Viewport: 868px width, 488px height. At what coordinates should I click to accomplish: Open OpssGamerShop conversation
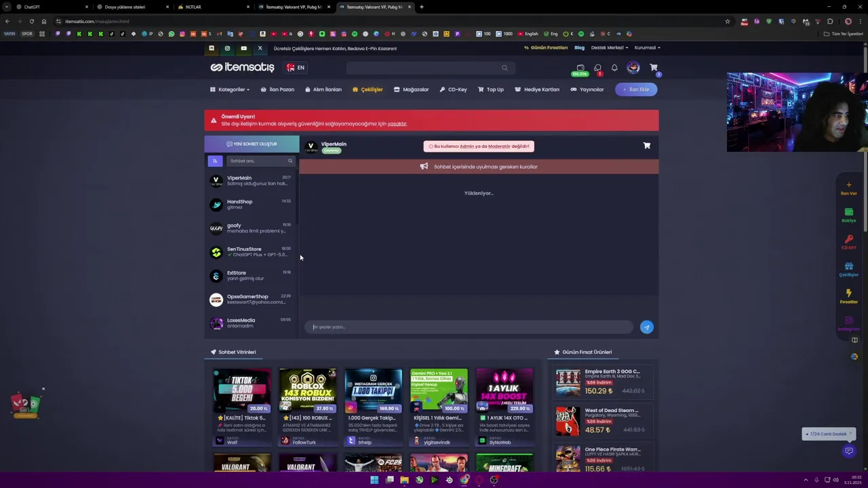[x=252, y=299]
